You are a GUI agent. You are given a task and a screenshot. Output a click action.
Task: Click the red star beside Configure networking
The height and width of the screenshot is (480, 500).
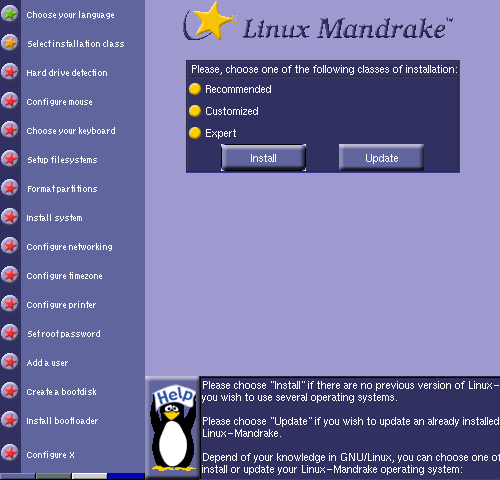[10, 246]
